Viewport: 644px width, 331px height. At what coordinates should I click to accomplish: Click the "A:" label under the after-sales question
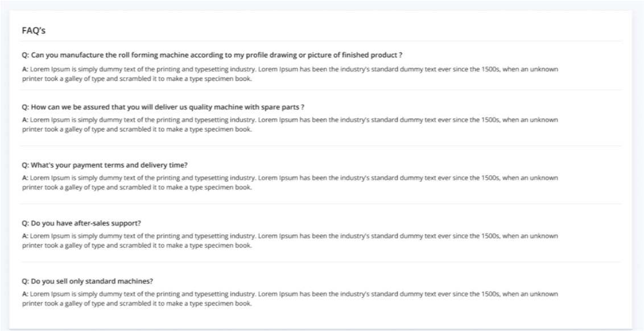coord(25,236)
